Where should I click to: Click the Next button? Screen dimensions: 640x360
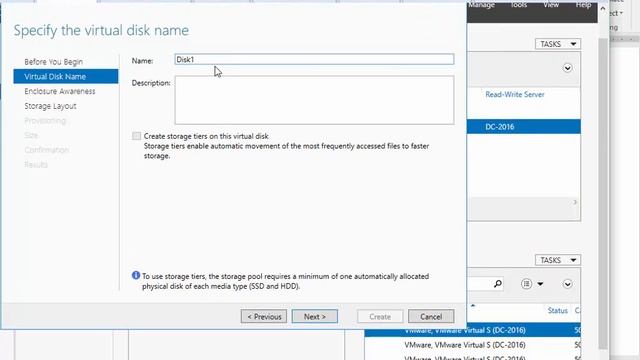[x=315, y=316]
